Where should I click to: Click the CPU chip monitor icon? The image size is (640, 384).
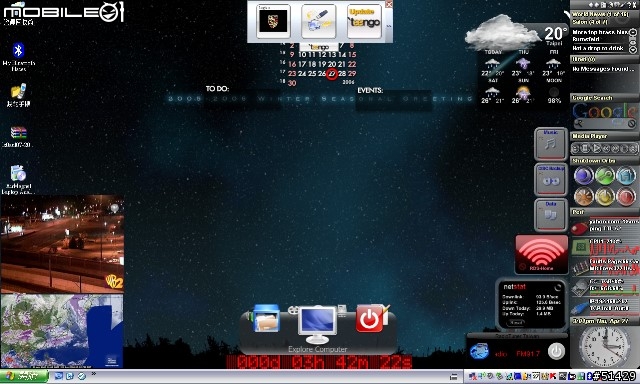coord(580,247)
